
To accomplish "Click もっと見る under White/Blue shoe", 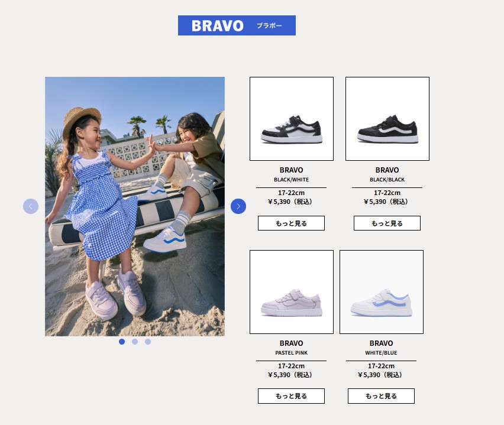I will click(x=381, y=396).
